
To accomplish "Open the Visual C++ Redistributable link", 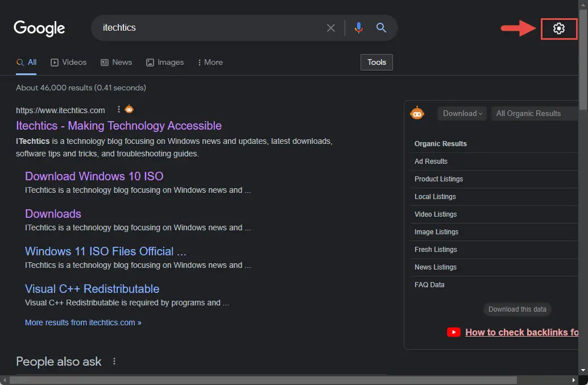I will (92, 289).
